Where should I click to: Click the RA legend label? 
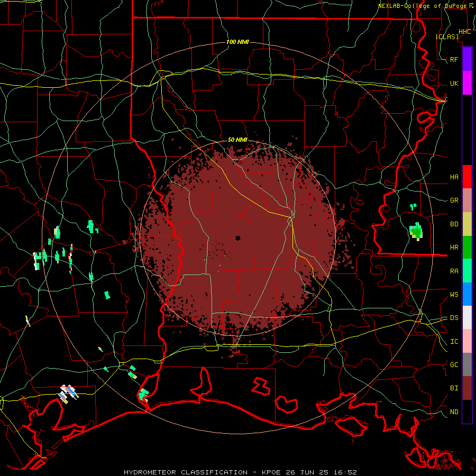pos(454,271)
